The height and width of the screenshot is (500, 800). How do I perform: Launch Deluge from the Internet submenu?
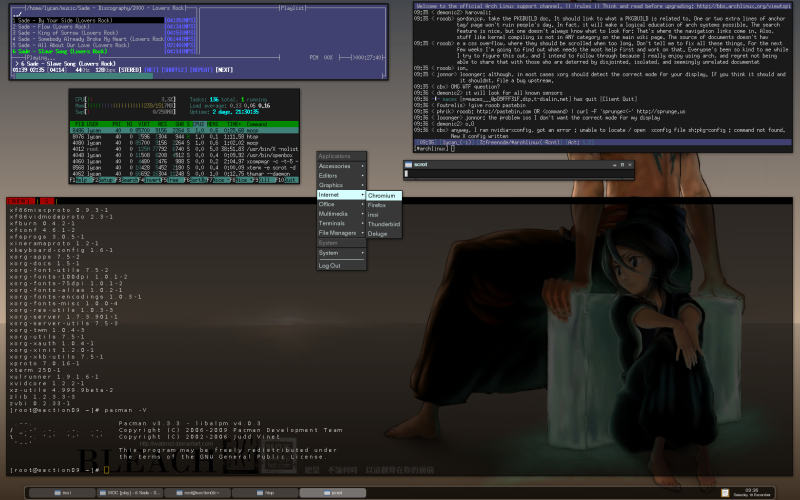(x=384, y=234)
